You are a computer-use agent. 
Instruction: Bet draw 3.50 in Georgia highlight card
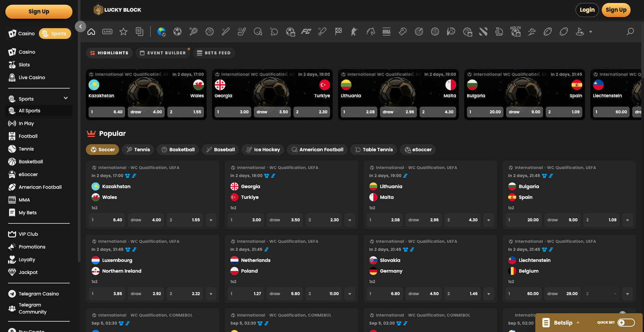(x=272, y=112)
